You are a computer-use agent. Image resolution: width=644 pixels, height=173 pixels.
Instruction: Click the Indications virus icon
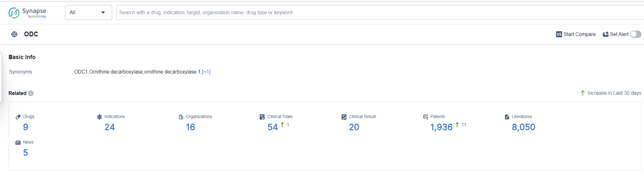coord(99,117)
